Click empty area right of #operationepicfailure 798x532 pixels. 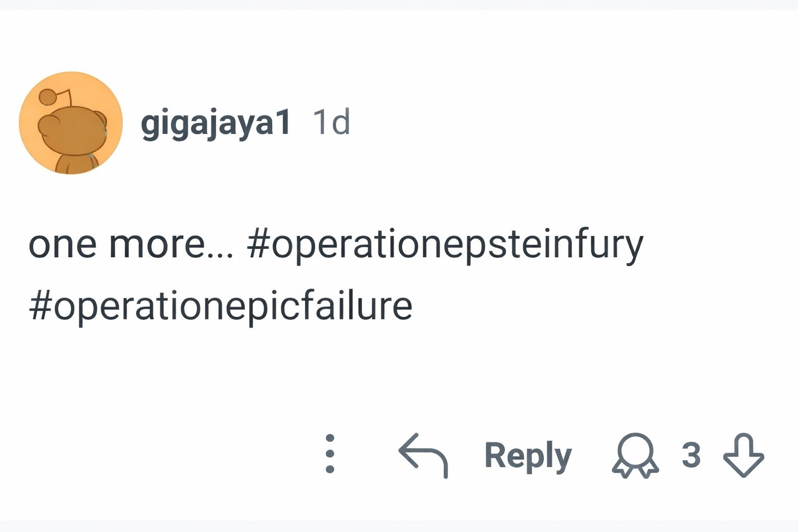(x=571, y=305)
